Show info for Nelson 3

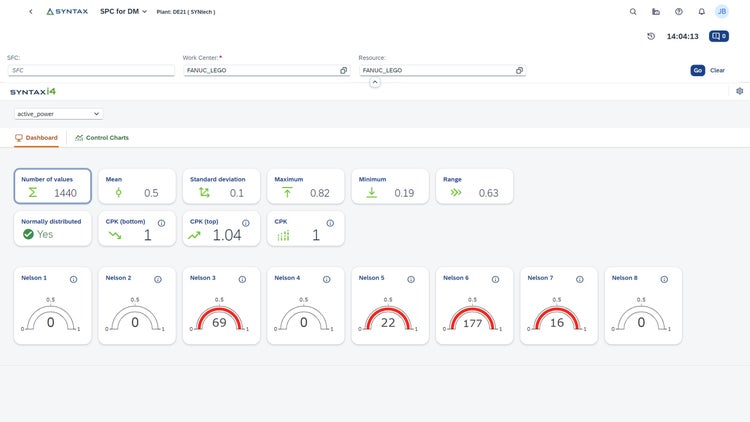tap(243, 279)
